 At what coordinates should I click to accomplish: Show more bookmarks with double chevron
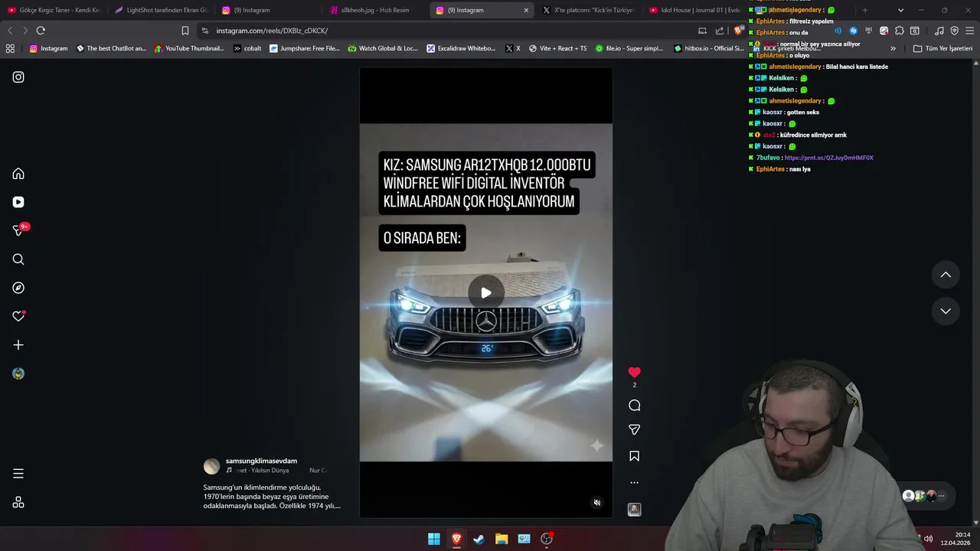click(x=893, y=48)
